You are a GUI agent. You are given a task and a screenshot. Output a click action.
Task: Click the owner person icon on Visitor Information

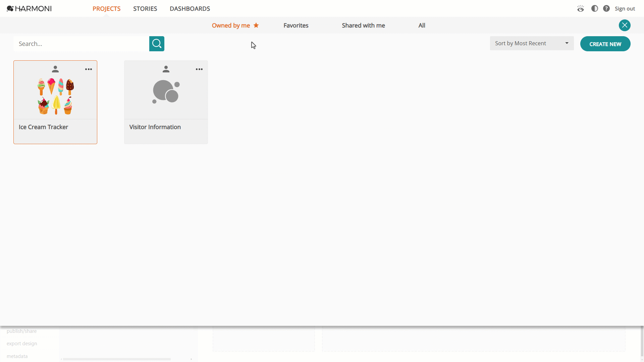[166, 69]
